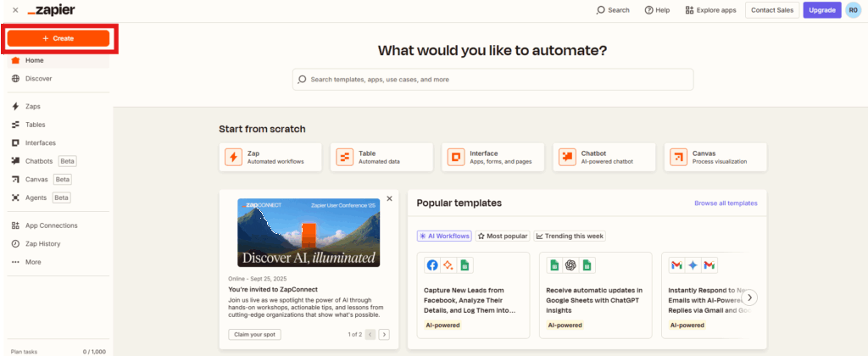Start a new Zap from scratch
Viewport: 868px width, 356px height.
click(270, 158)
